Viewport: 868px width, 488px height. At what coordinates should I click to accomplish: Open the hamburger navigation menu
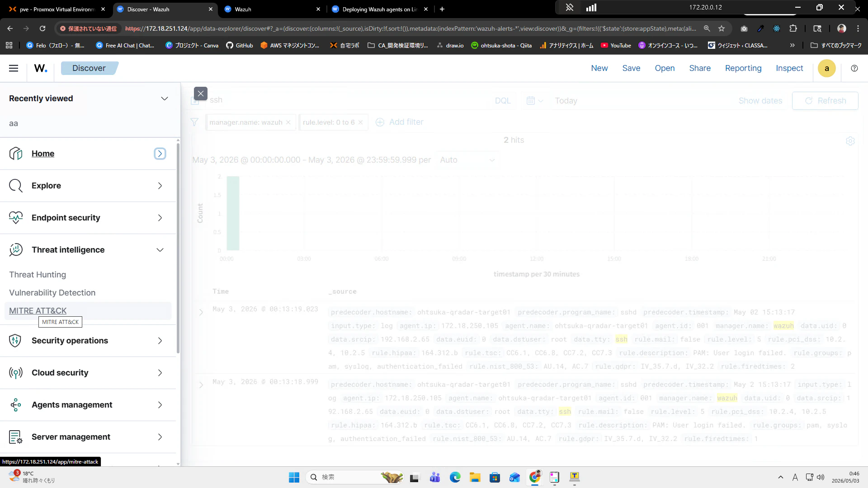(x=14, y=68)
